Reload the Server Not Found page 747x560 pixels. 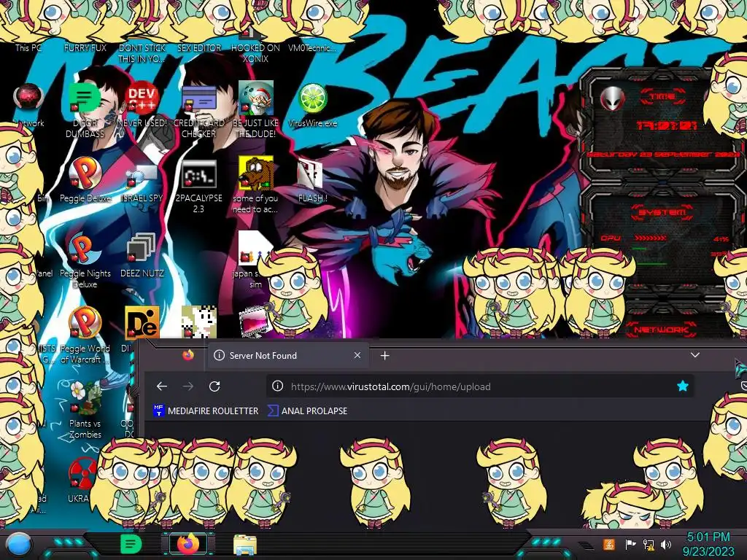tap(214, 386)
